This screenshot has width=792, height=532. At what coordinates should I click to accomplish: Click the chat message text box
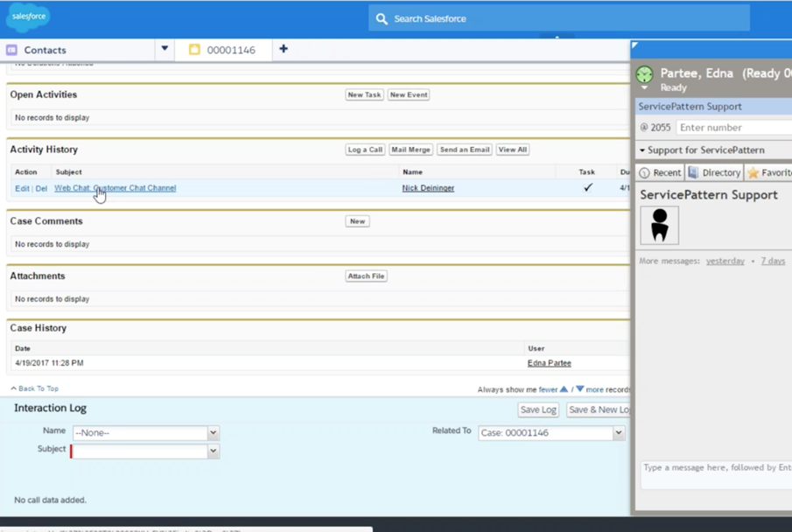716,475
